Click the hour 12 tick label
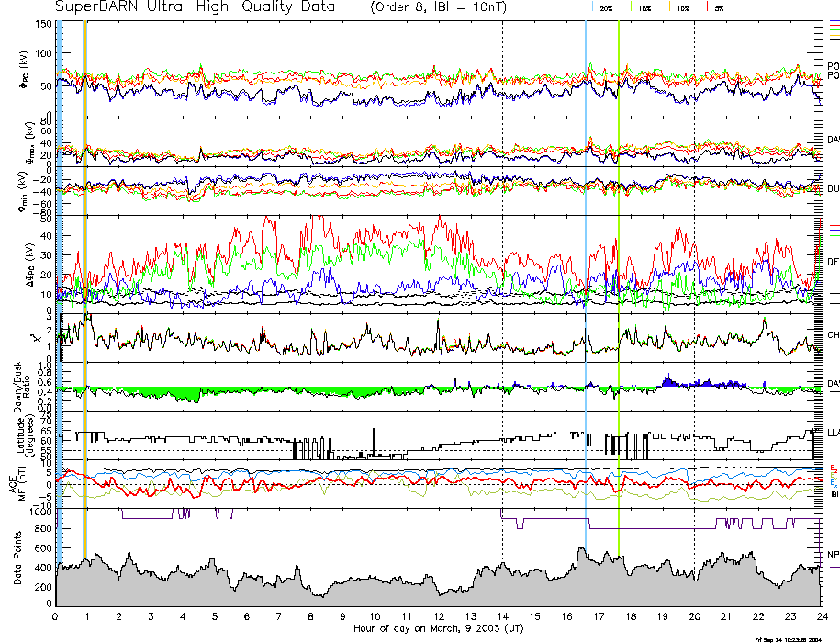 click(439, 617)
